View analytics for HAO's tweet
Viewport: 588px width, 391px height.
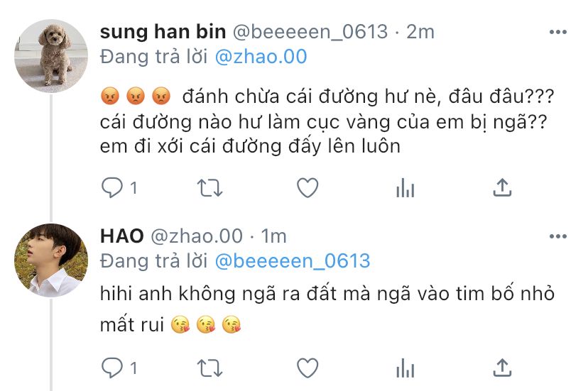(x=405, y=368)
